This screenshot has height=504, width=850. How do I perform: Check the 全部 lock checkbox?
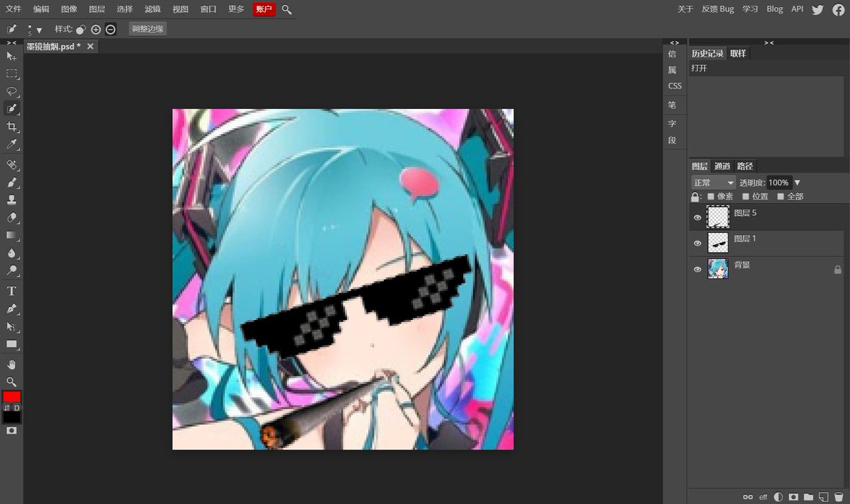781,197
